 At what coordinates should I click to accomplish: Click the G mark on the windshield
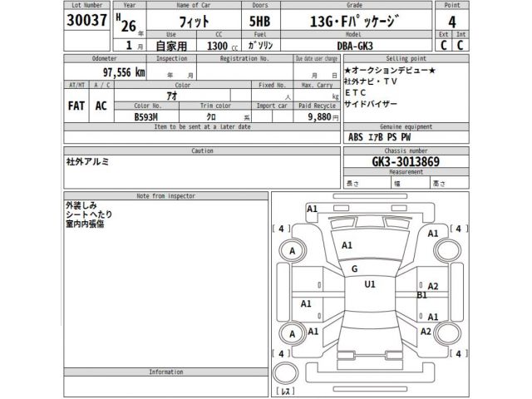pos(354,268)
